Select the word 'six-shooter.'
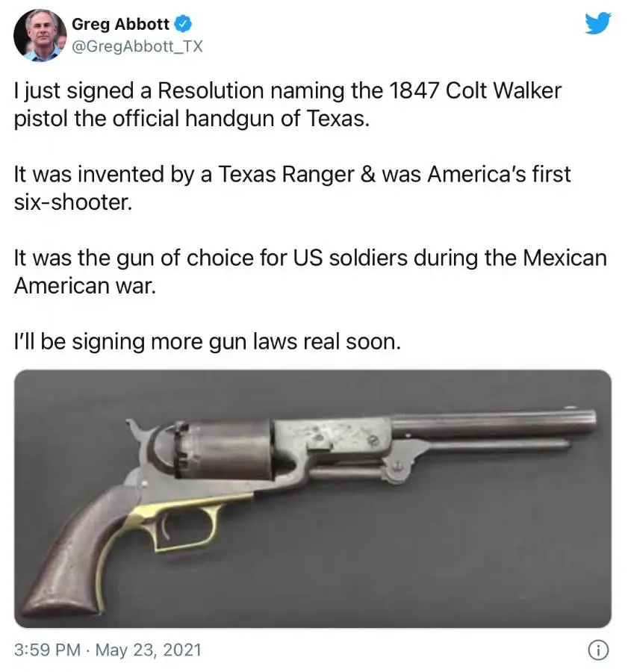The height and width of the screenshot is (672, 628). (73, 202)
